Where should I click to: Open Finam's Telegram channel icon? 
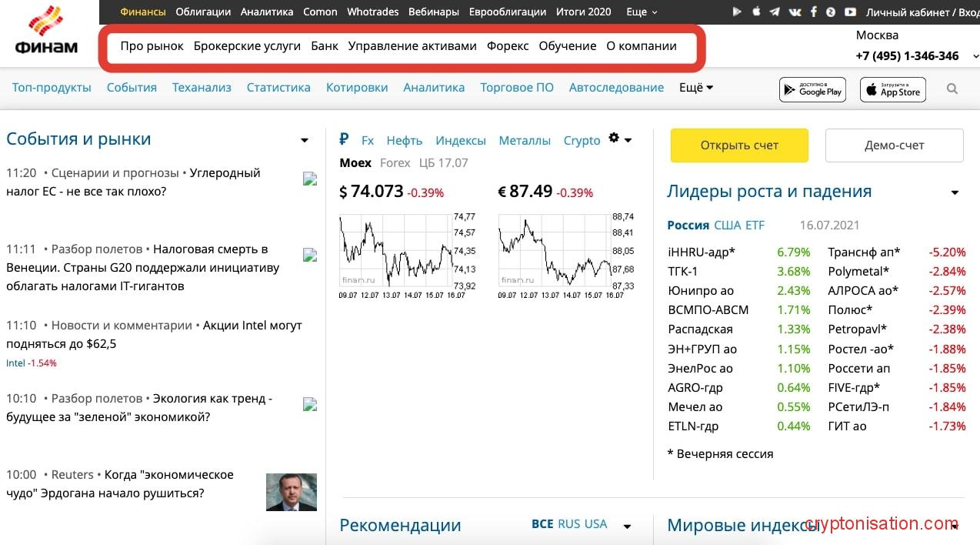(775, 12)
